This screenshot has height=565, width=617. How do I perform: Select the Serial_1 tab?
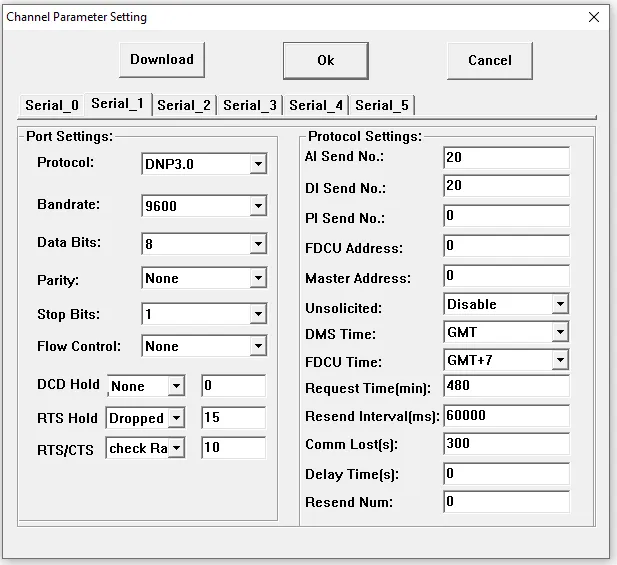point(118,104)
